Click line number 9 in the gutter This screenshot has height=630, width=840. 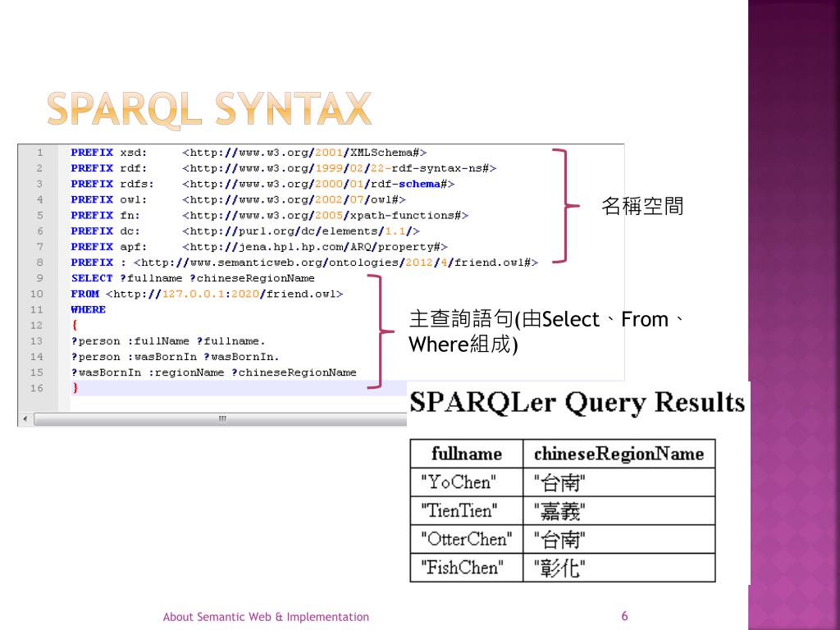(39, 278)
